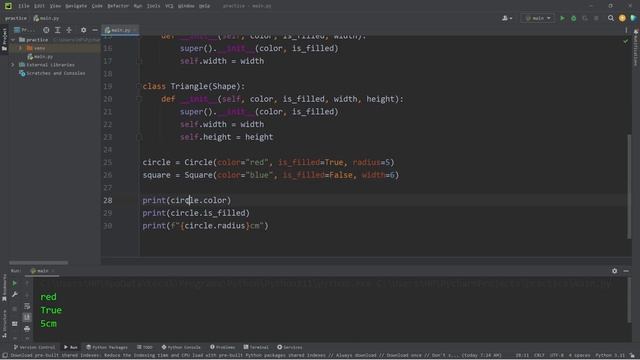The image size is (640, 360).
Task: Collapse the practice project folder
Action: tap(13, 40)
